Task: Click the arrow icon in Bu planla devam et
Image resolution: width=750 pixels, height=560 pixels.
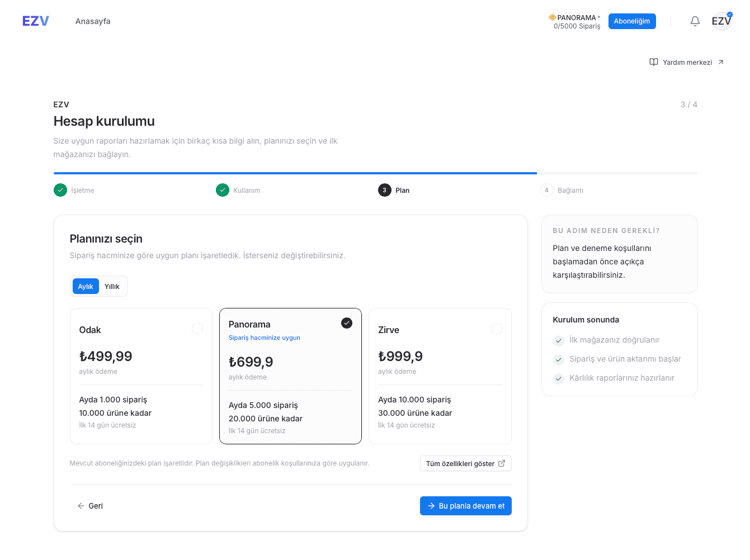Action: pos(431,506)
